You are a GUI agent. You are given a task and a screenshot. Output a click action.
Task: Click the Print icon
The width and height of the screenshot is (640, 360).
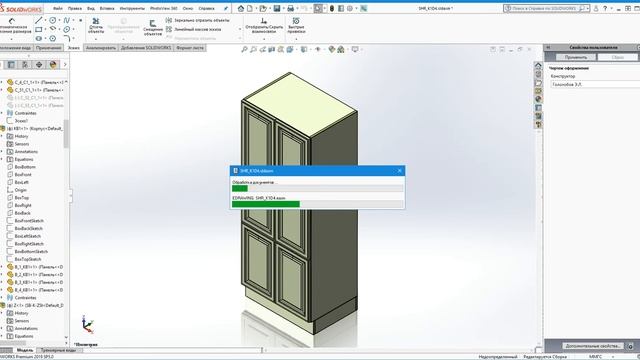290,8
